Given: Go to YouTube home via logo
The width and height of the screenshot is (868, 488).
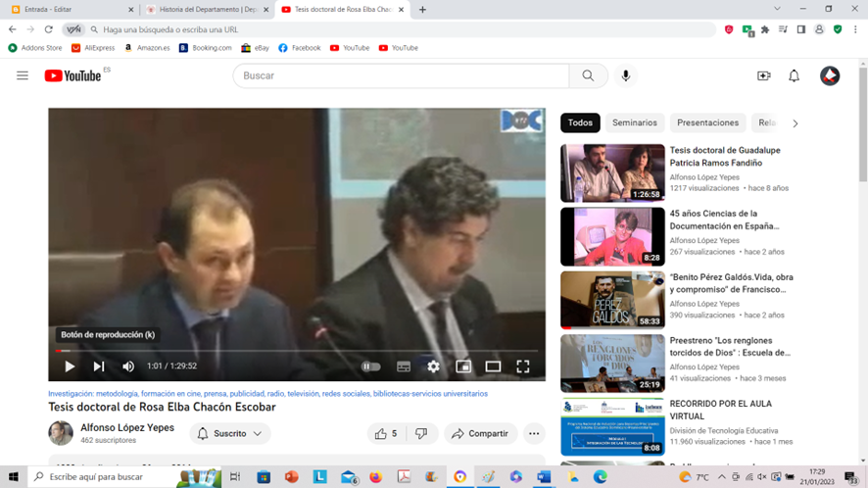Looking at the screenshot, I should pyautogui.click(x=72, y=75).
